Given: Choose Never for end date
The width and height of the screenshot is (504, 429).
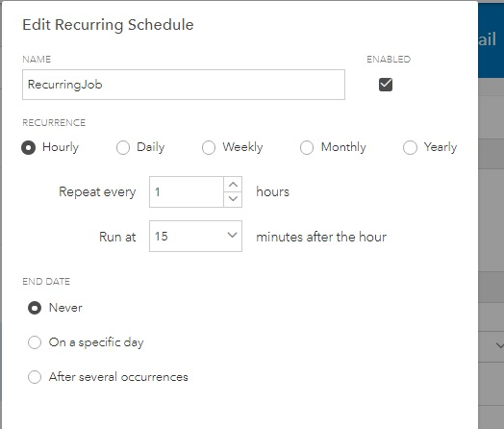Looking at the screenshot, I should [35, 308].
